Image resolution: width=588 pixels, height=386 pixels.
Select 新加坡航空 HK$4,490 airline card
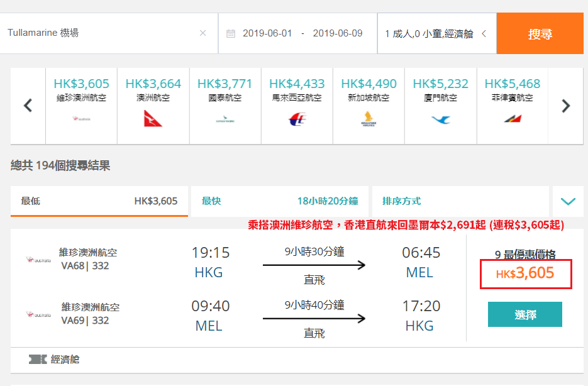click(x=369, y=106)
